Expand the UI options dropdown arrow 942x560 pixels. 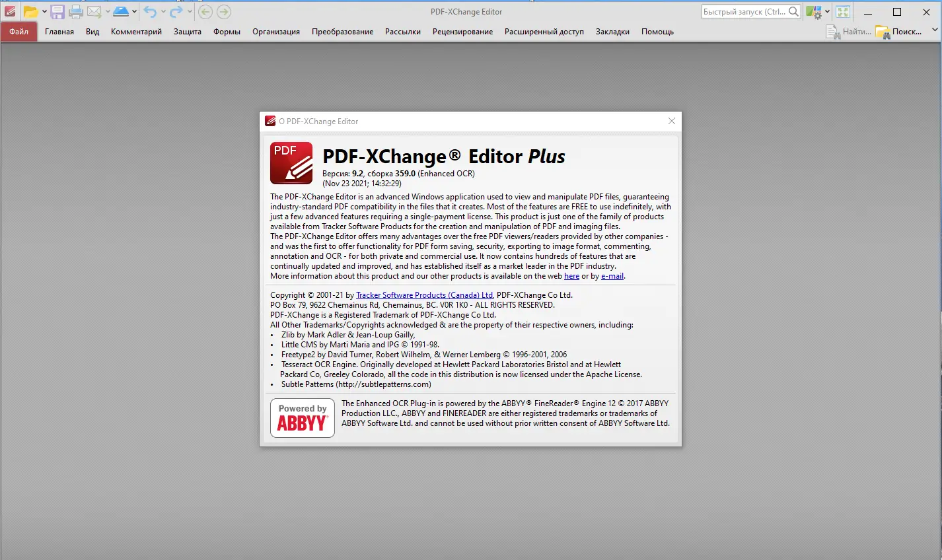tap(827, 12)
